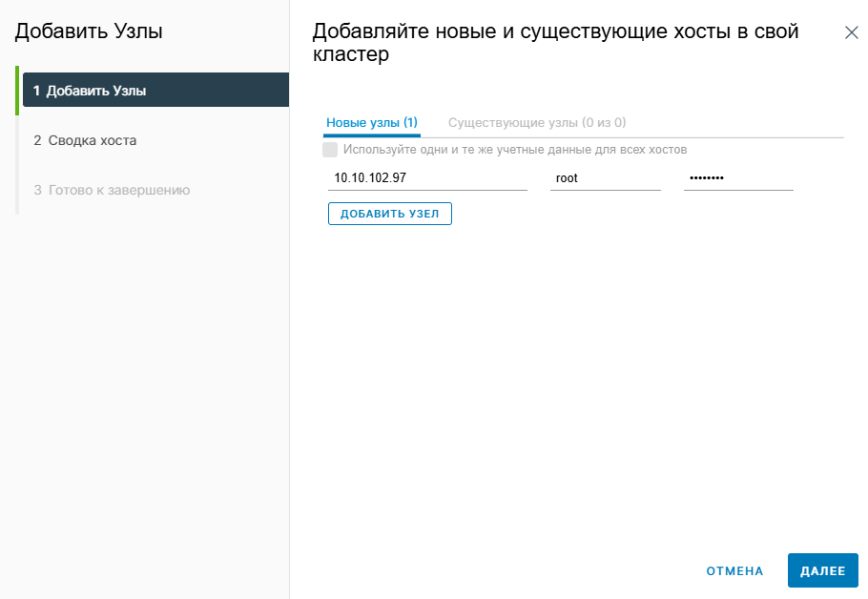Close the Add Nodes dialog with X

(852, 32)
